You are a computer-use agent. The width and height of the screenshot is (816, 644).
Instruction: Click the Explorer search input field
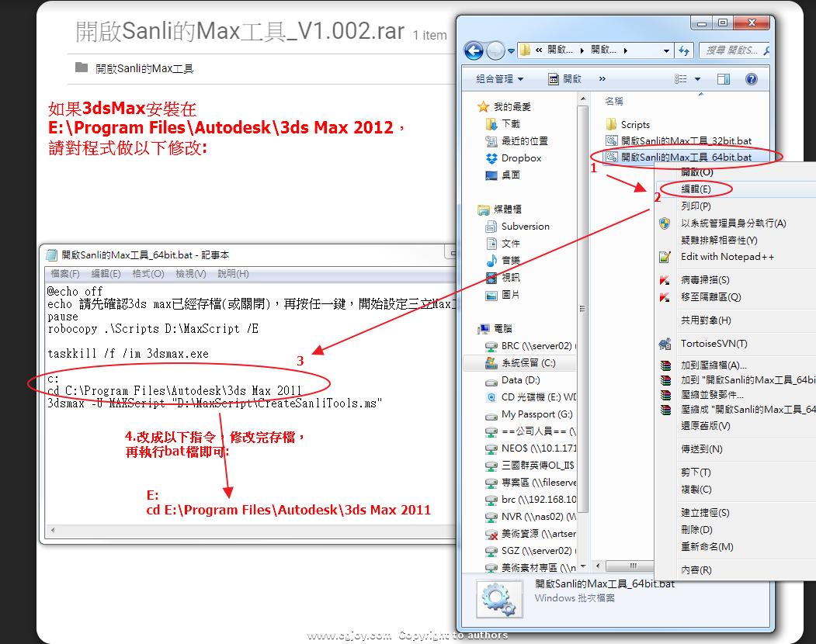pyautogui.click(x=734, y=50)
